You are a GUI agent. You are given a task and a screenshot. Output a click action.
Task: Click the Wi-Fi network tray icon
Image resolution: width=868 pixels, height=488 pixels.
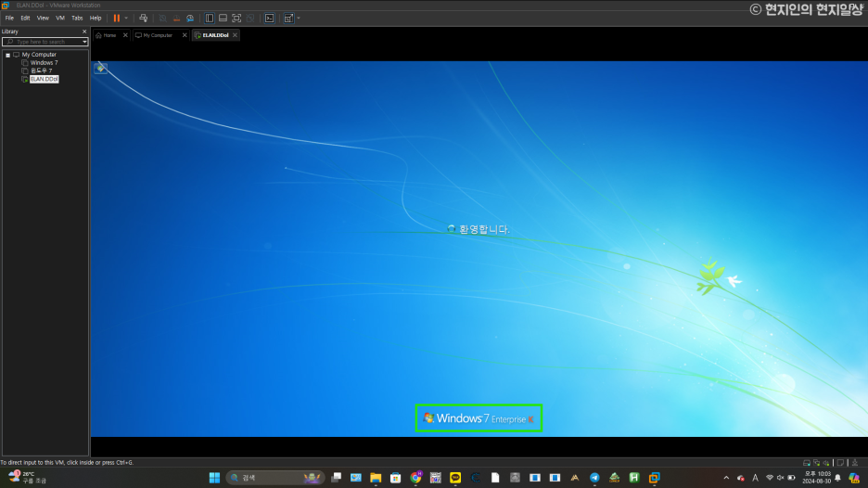(770, 478)
